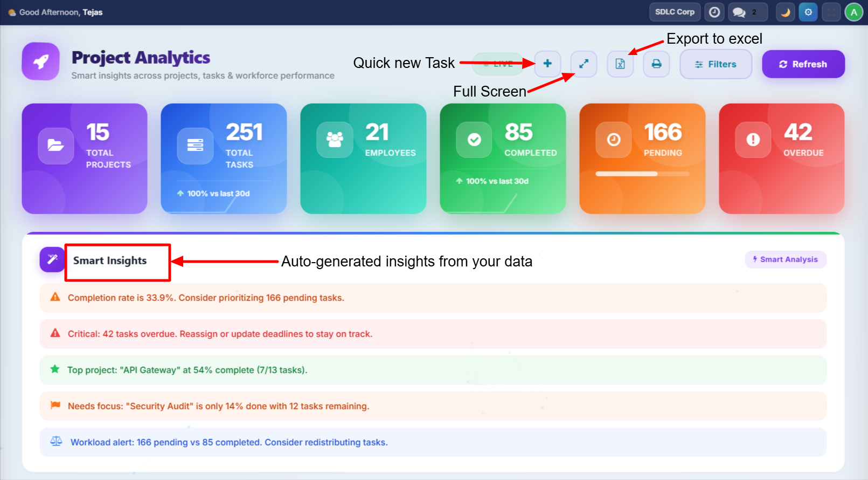This screenshot has height=480, width=868.
Task: Click the '15' Total Projects count
Action: tap(98, 132)
